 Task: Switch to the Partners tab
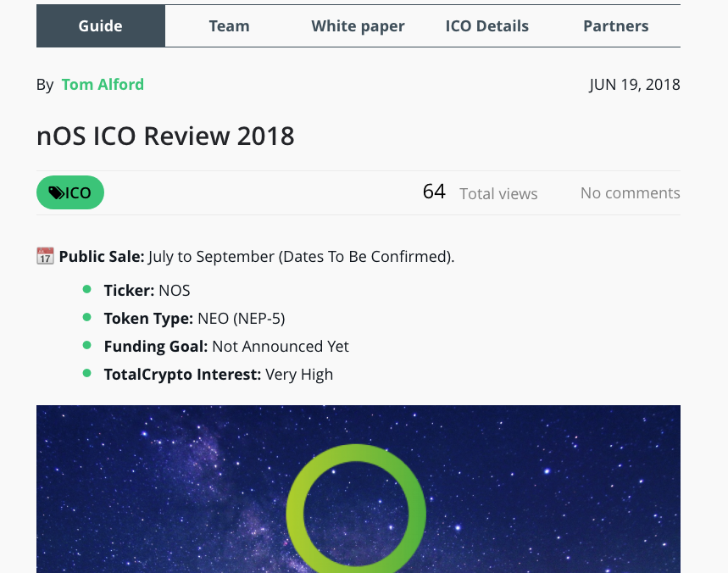click(616, 25)
